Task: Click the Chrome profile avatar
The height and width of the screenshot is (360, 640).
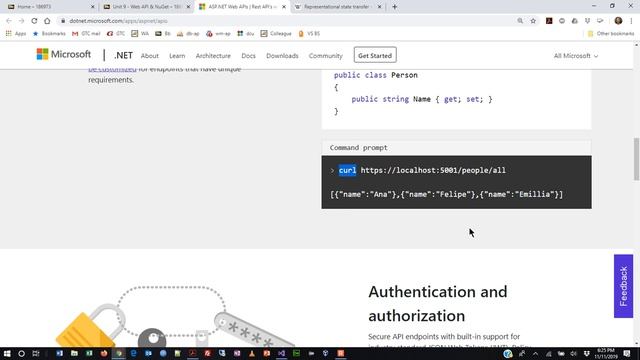Action: click(618, 21)
